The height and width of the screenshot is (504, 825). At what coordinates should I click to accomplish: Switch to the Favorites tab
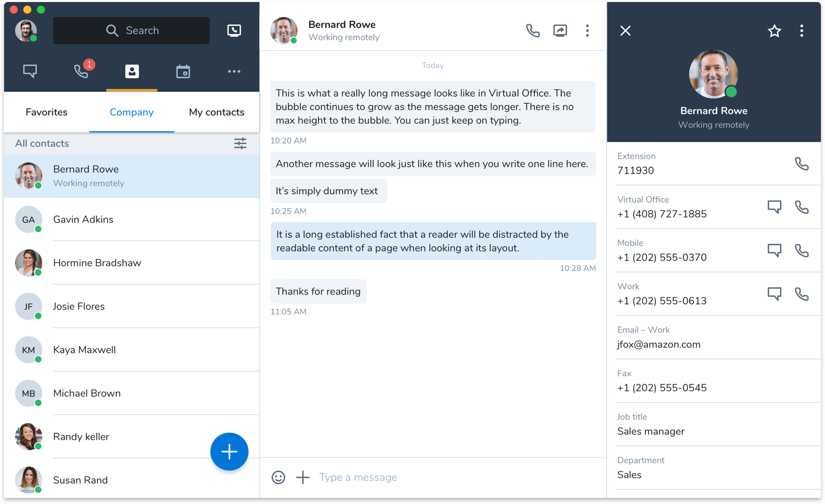(46, 112)
